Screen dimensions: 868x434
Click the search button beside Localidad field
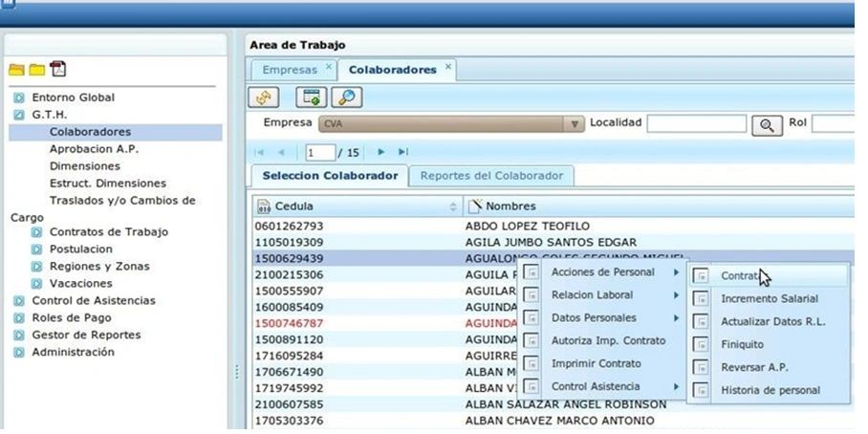tap(767, 125)
